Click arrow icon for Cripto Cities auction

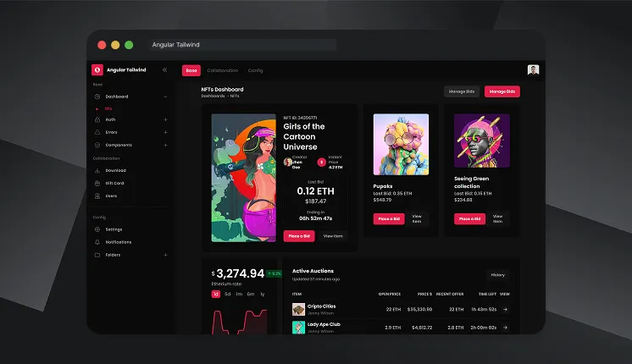pyautogui.click(x=505, y=309)
